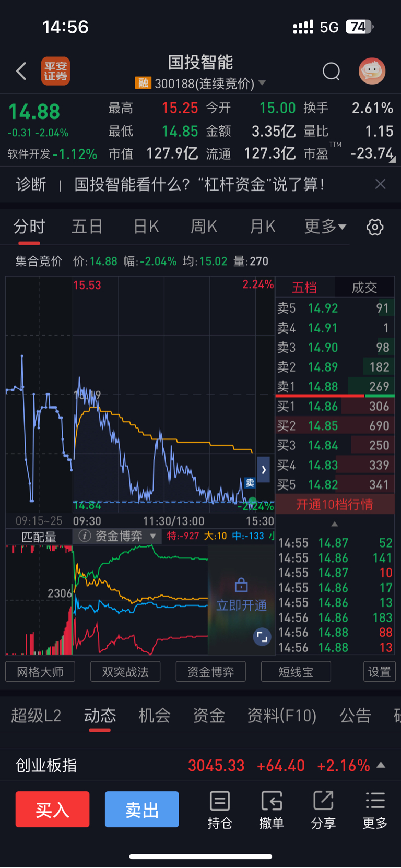The image size is (401, 868).
Task: Switch to 月K chart tab
Action: coord(263,227)
